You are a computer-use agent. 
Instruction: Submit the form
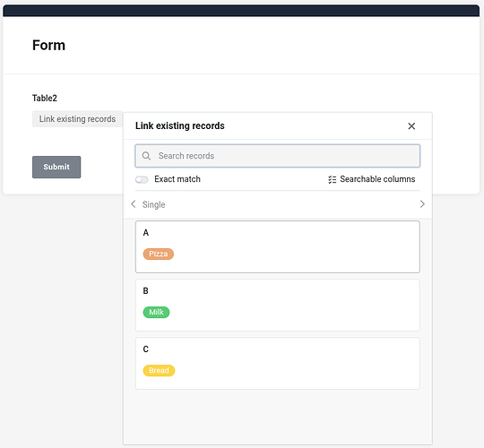tap(56, 167)
